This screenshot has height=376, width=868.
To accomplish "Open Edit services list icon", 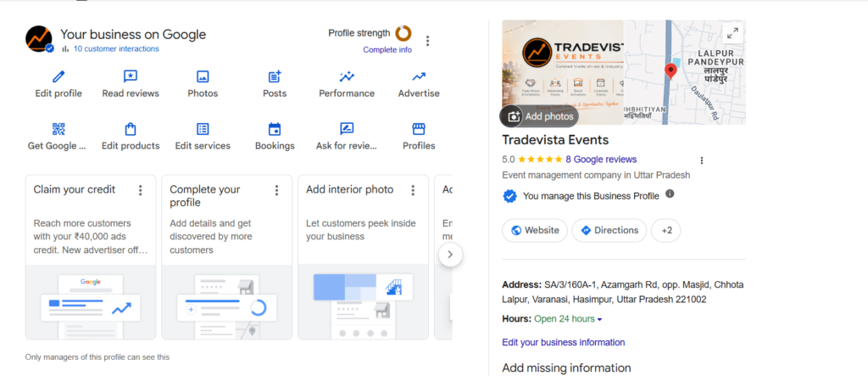I will (x=203, y=129).
